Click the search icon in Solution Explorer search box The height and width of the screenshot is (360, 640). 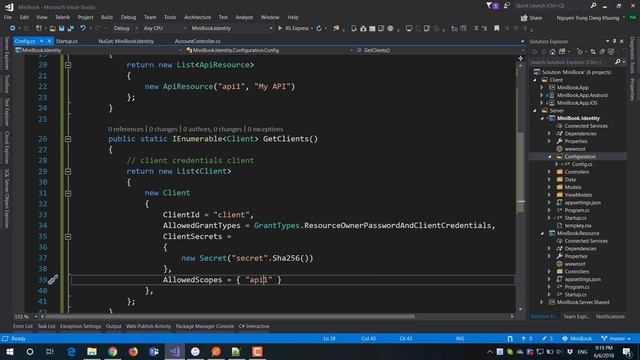(618, 62)
